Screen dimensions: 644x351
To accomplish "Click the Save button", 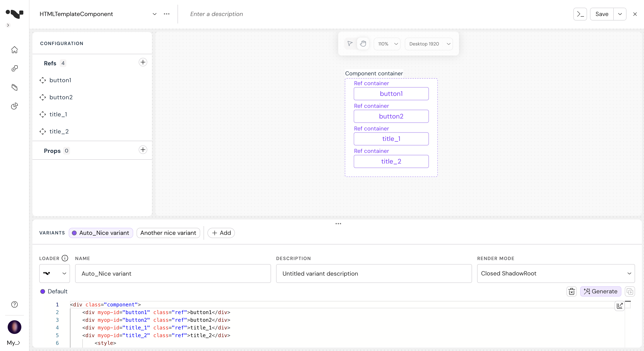I will (602, 14).
